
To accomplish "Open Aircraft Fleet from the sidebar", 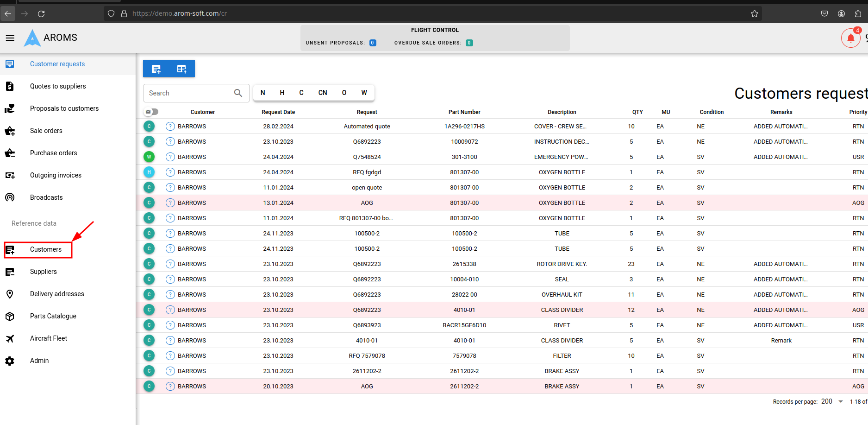I will pos(48,338).
